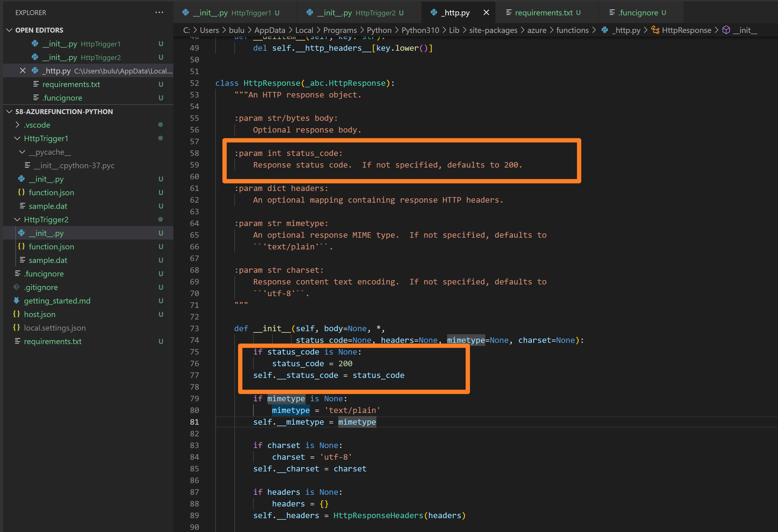
Task: Expand the .vscode folder
Action: point(18,125)
